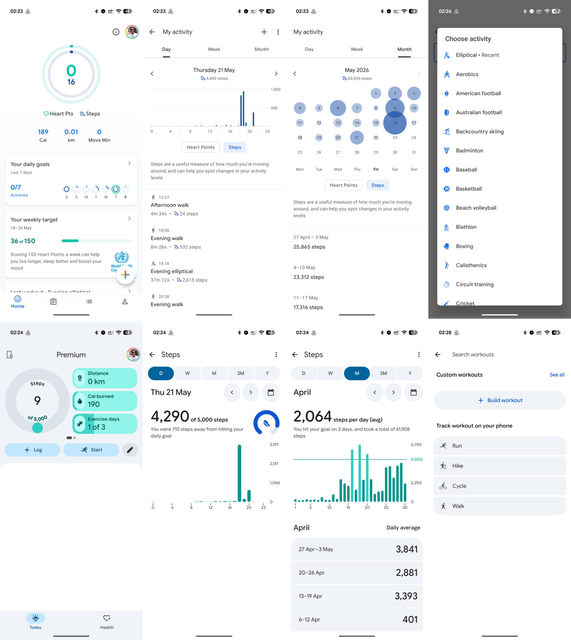Select the Boxing activity icon
The image size is (571, 640).
pyautogui.click(x=447, y=246)
